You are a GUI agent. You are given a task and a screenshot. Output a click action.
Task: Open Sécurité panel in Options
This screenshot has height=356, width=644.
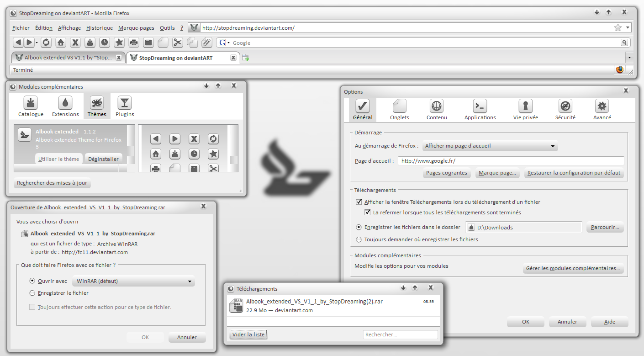point(565,110)
